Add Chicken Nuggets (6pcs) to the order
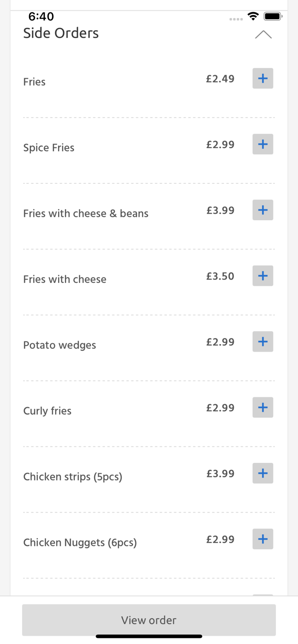This screenshot has height=644, width=298. click(263, 539)
